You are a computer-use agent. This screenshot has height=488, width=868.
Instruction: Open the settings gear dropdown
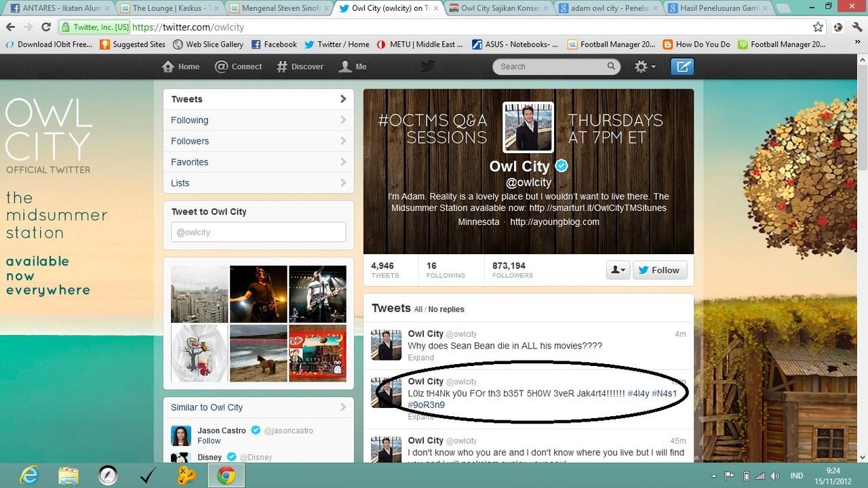point(644,66)
